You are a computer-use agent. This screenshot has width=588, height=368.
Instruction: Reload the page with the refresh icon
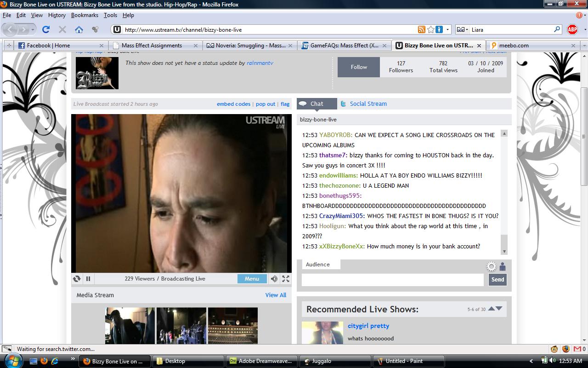click(46, 29)
